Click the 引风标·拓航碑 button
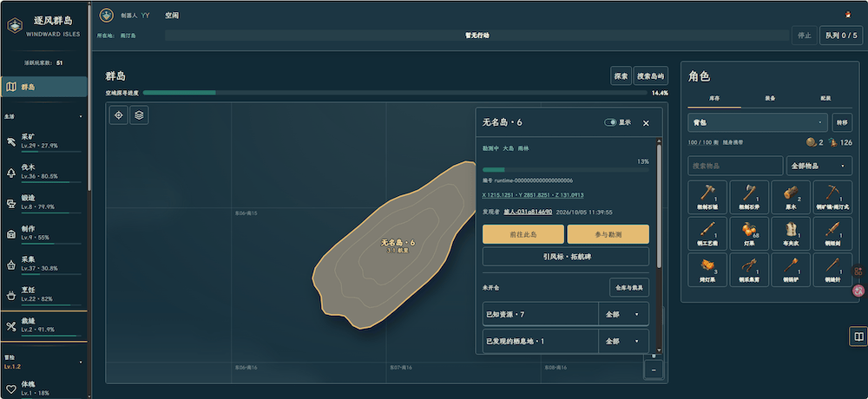Image resolution: width=868 pixels, height=399 pixels. pyautogui.click(x=566, y=257)
